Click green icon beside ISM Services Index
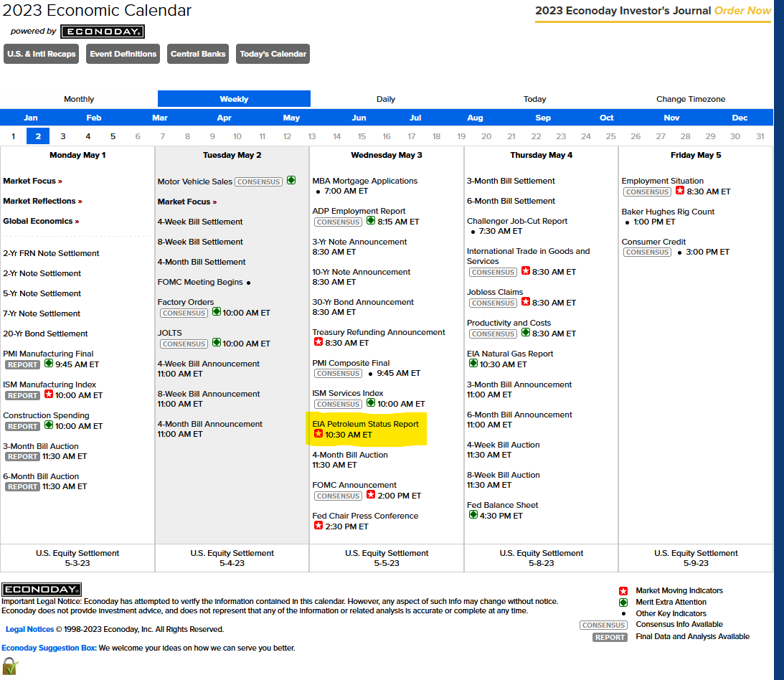The width and height of the screenshot is (784, 680). click(371, 402)
